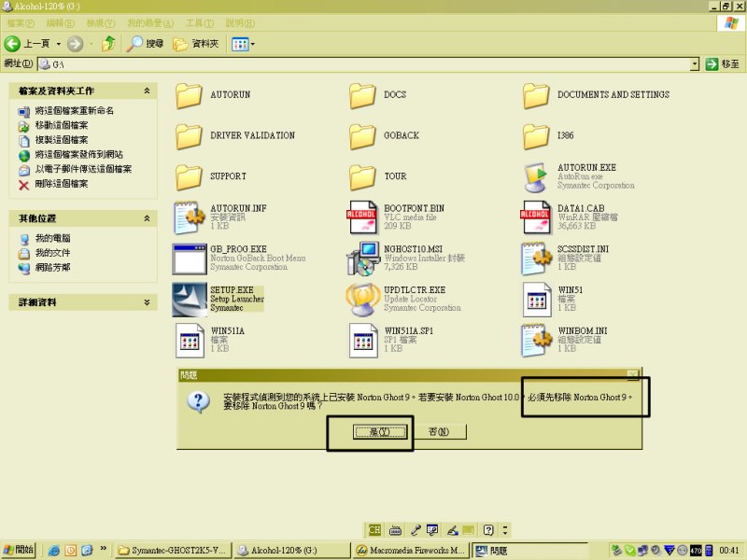Collapse the 其他位置 panel

pyautogui.click(x=147, y=218)
